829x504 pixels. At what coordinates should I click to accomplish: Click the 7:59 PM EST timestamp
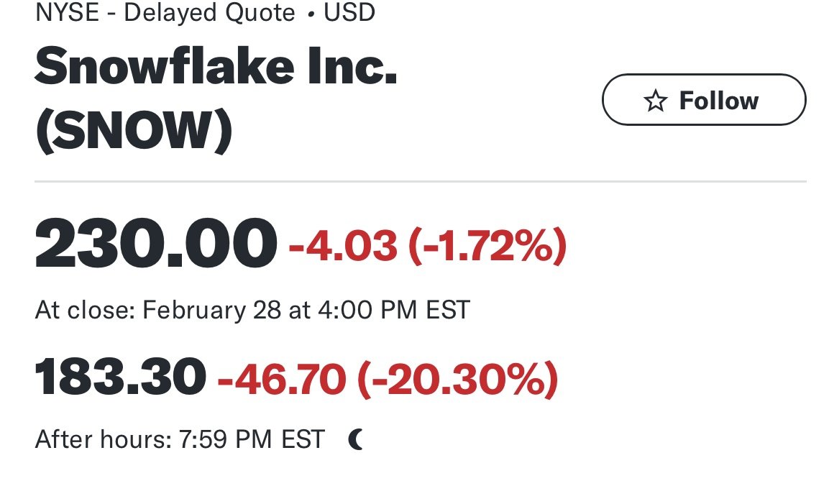(x=252, y=439)
